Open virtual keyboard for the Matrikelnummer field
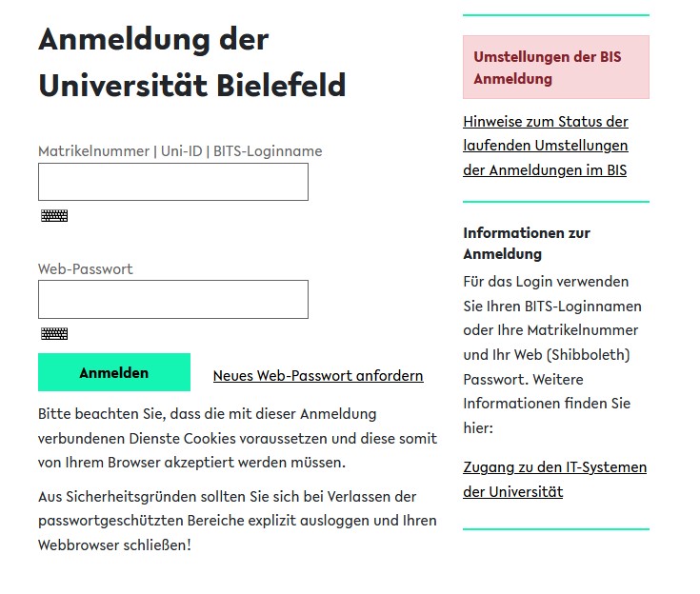The width and height of the screenshot is (700, 594). 54,216
